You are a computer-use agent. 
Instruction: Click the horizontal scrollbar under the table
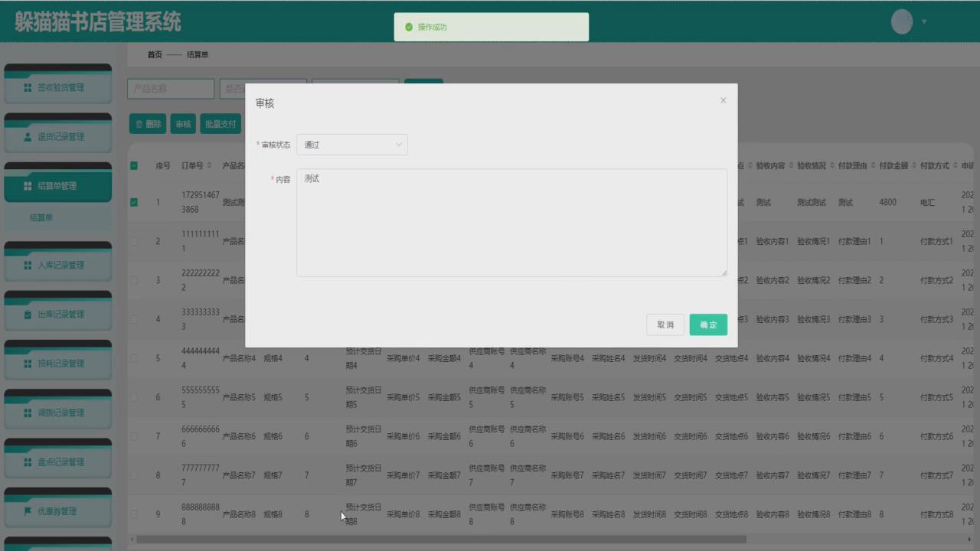tap(440, 540)
